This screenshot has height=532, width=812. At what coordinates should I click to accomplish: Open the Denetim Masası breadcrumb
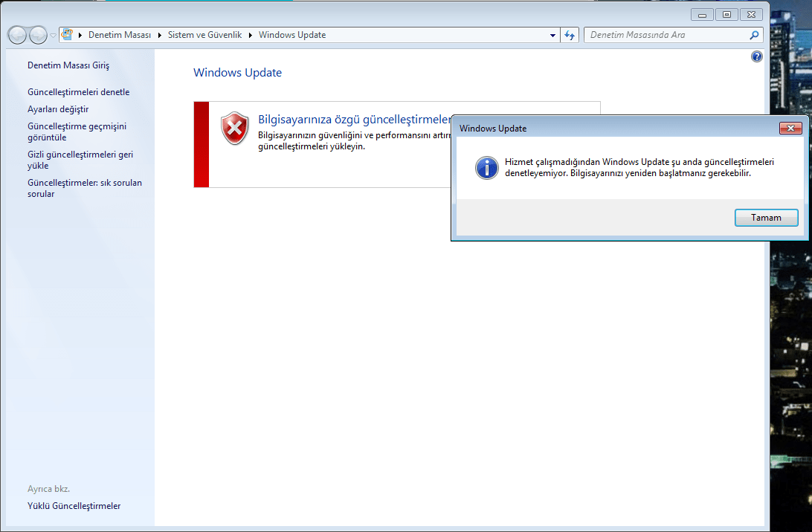click(120, 35)
